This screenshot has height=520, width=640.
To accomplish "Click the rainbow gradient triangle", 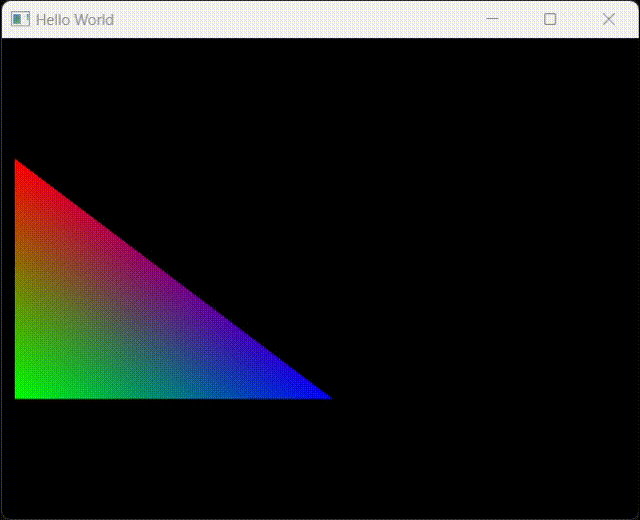I will 121,318.
